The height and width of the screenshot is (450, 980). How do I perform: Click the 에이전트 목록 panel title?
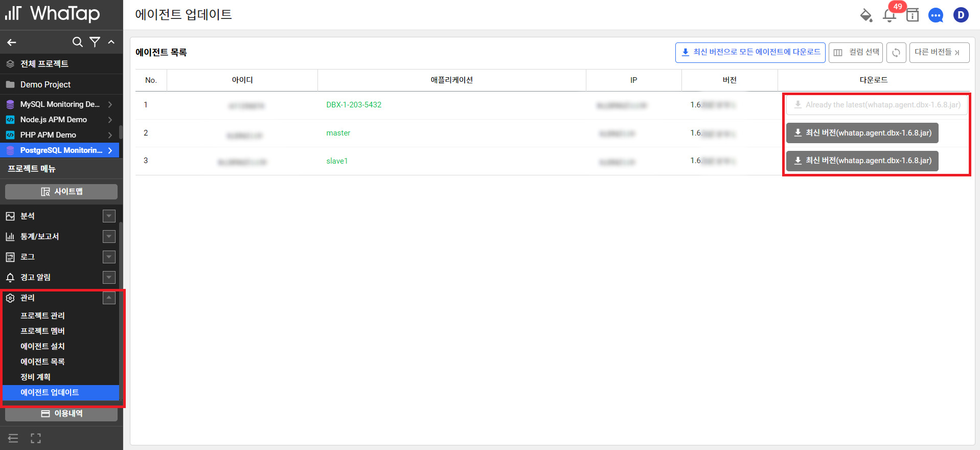point(161,52)
